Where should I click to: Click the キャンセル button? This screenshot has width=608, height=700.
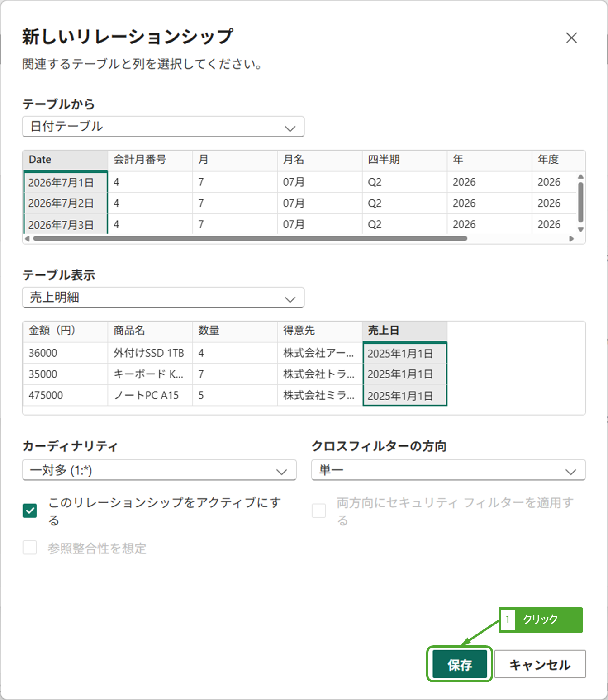pos(540,664)
